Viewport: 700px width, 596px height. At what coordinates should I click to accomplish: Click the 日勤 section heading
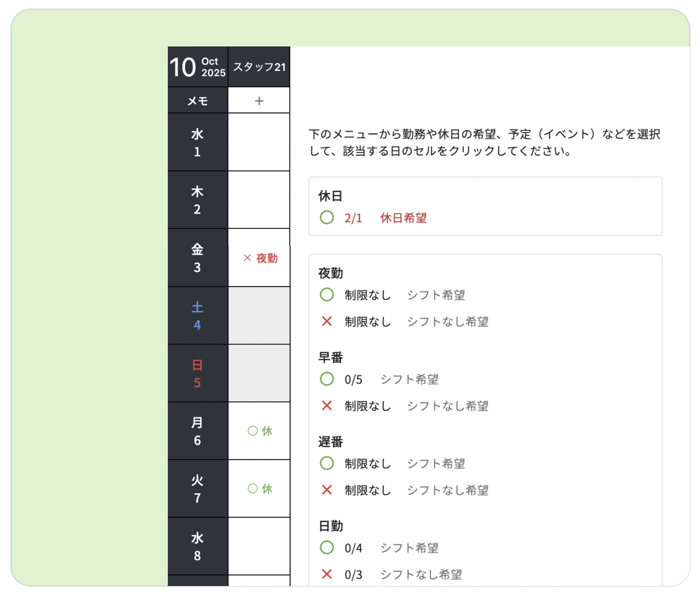tap(330, 526)
